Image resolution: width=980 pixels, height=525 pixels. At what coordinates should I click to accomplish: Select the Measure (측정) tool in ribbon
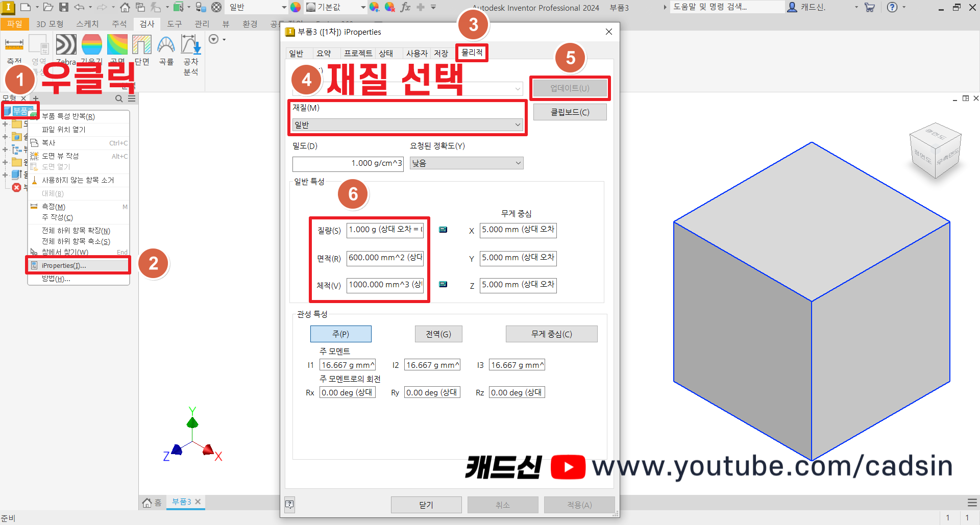tap(14, 50)
